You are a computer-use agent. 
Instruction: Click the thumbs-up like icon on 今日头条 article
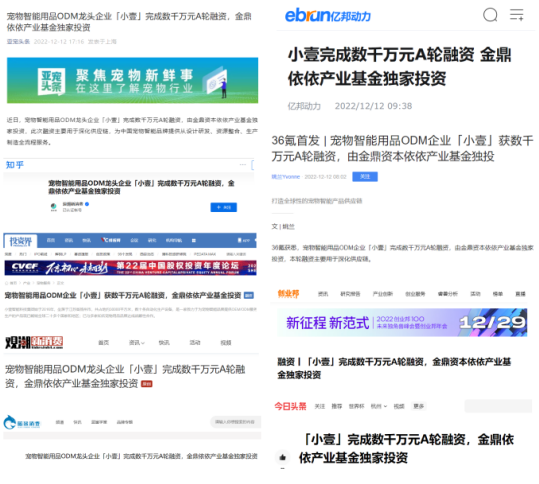tap(283, 458)
